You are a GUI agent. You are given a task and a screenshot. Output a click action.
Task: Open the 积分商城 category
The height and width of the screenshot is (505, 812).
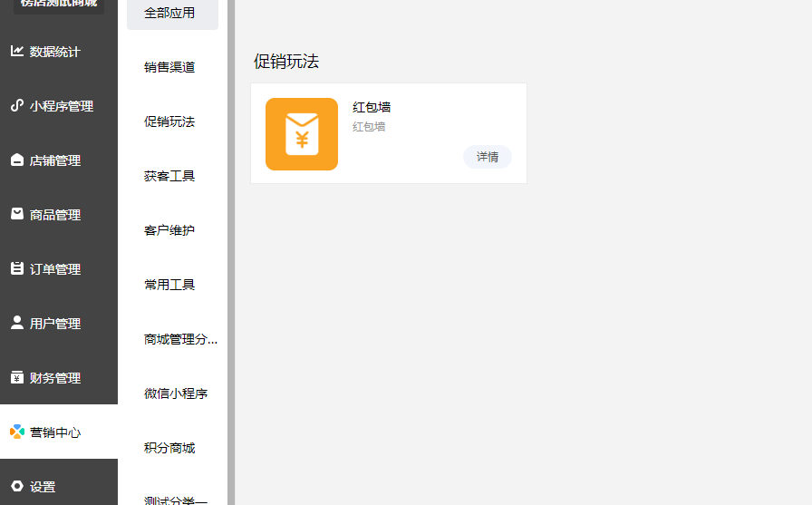click(x=169, y=448)
